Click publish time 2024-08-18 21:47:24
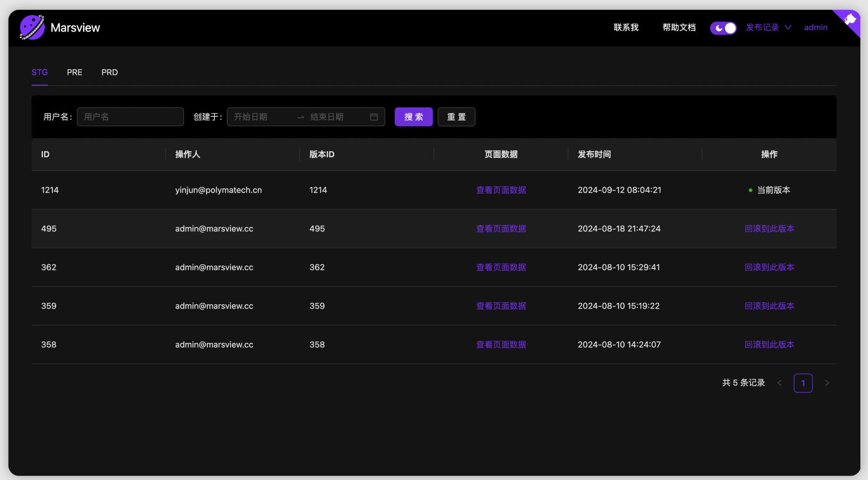The width and height of the screenshot is (868, 480). [x=619, y=228]
